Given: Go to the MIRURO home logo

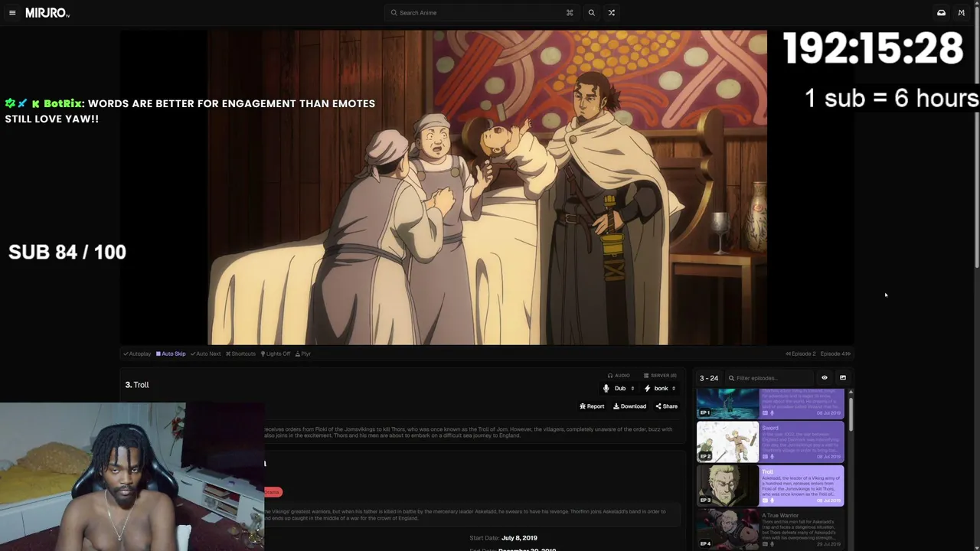Looking at the screenshot, I should (47, 13).
